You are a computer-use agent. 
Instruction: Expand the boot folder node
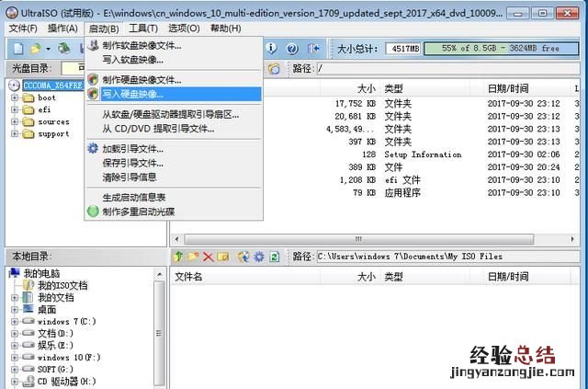pyautogui.click(x=15, y=97)
